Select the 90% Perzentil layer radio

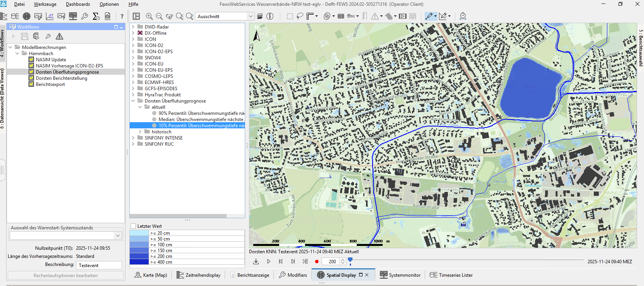coord(154,113)
